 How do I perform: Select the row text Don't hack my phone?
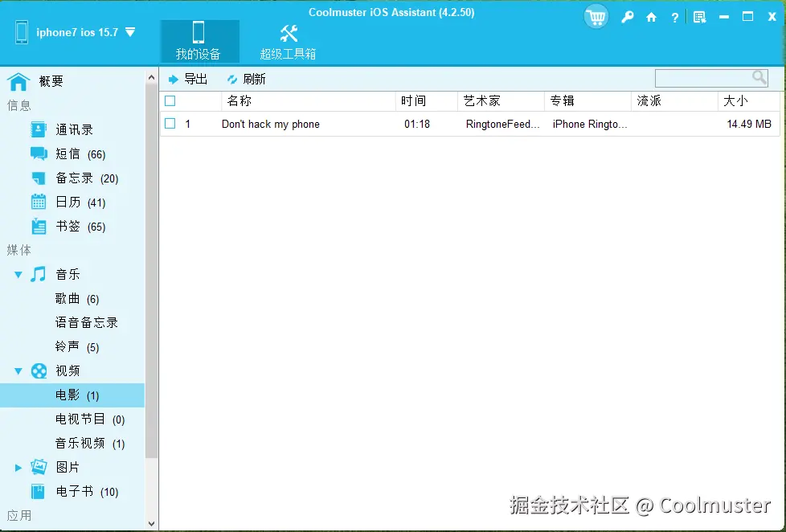[x=271, y=124]
